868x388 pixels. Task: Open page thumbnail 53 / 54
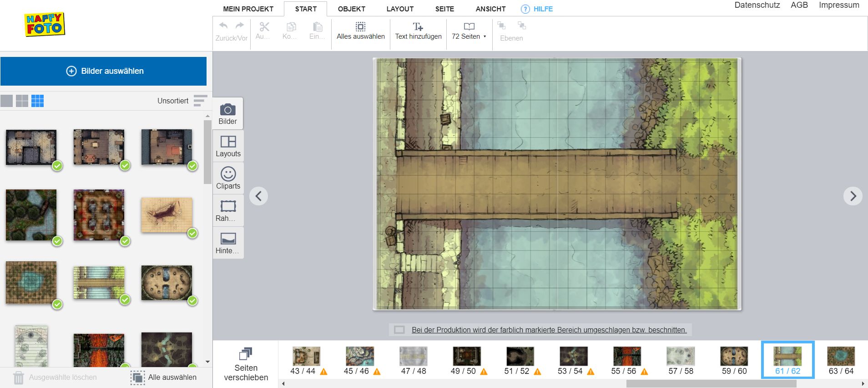(x=573, y=356)
